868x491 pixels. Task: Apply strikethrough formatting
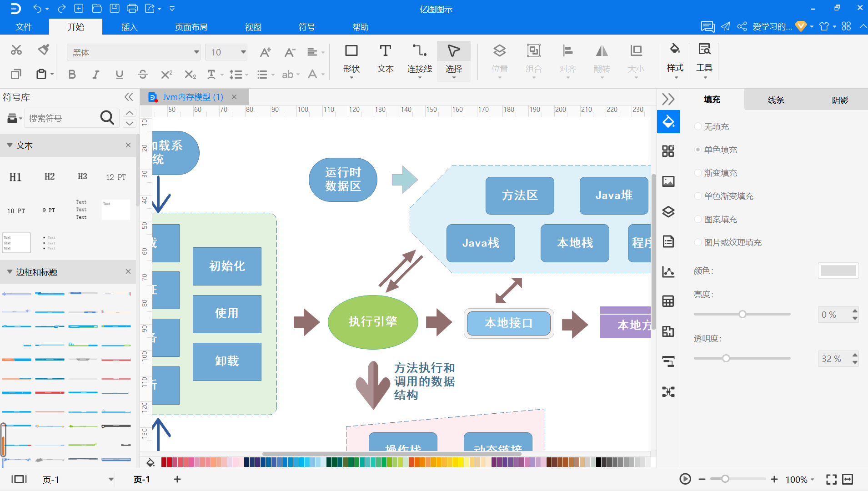143,74
